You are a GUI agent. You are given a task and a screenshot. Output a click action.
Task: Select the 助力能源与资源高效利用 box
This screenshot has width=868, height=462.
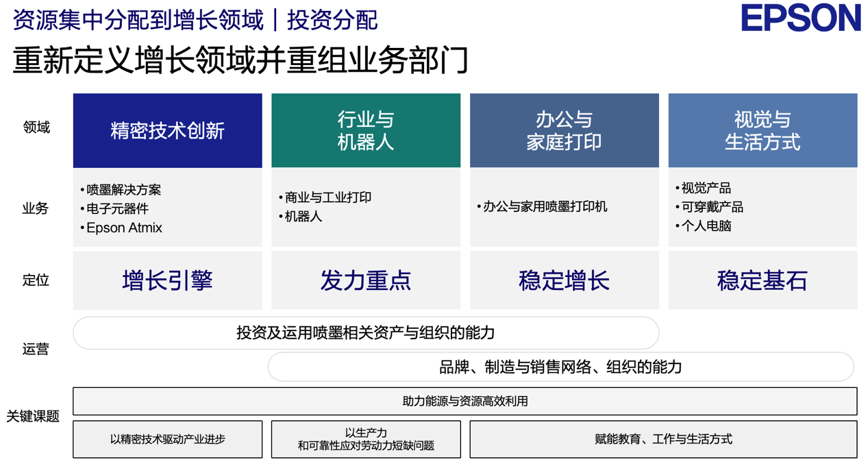click(x=465, y=401)
